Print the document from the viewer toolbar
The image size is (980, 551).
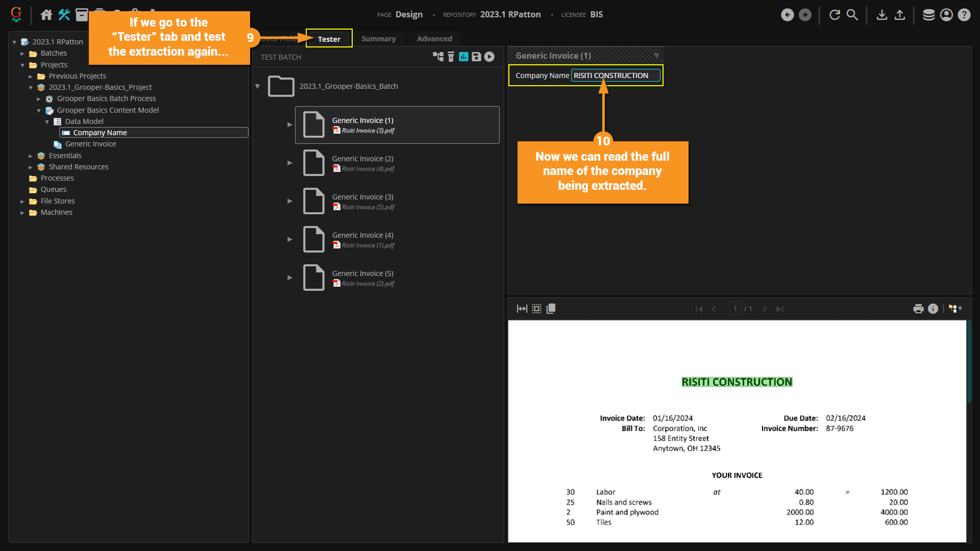pyautogui.click(x=918, y=309)
